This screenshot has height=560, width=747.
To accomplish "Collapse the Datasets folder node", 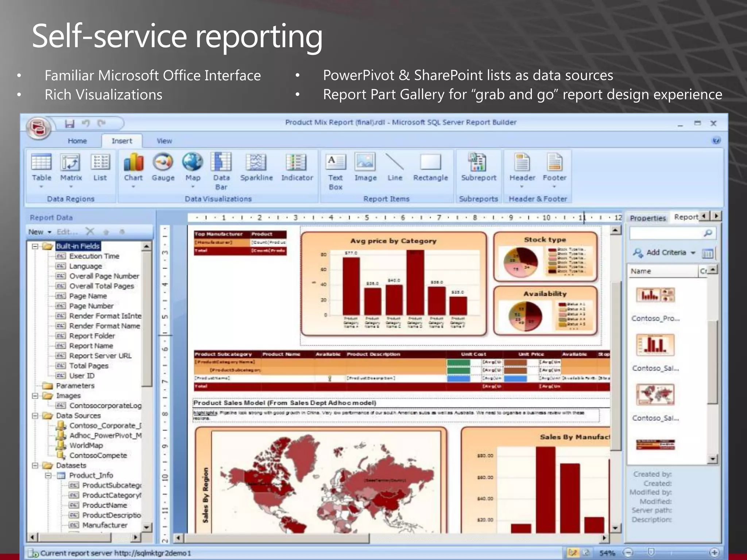I will coord(35,466).
